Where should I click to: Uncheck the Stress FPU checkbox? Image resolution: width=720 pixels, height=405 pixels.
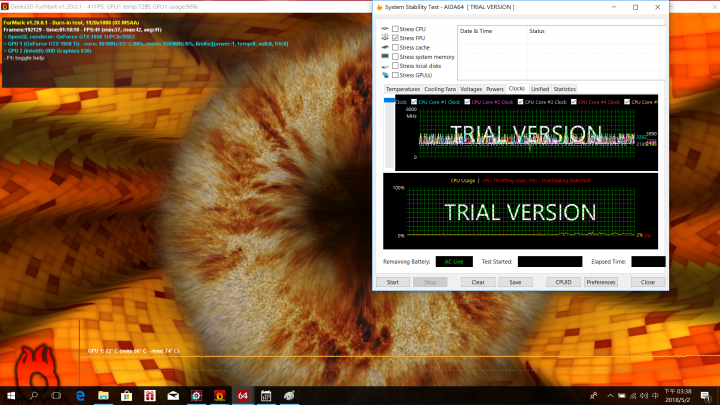coord(395,38)
